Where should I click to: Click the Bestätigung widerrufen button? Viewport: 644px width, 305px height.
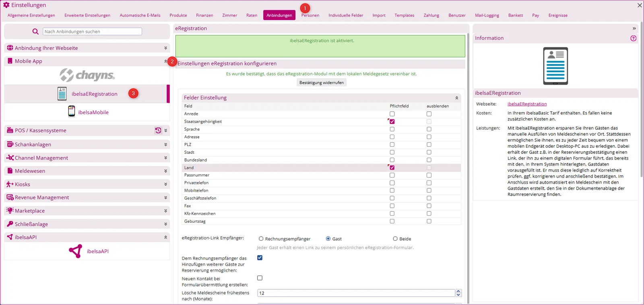point(322,82)
